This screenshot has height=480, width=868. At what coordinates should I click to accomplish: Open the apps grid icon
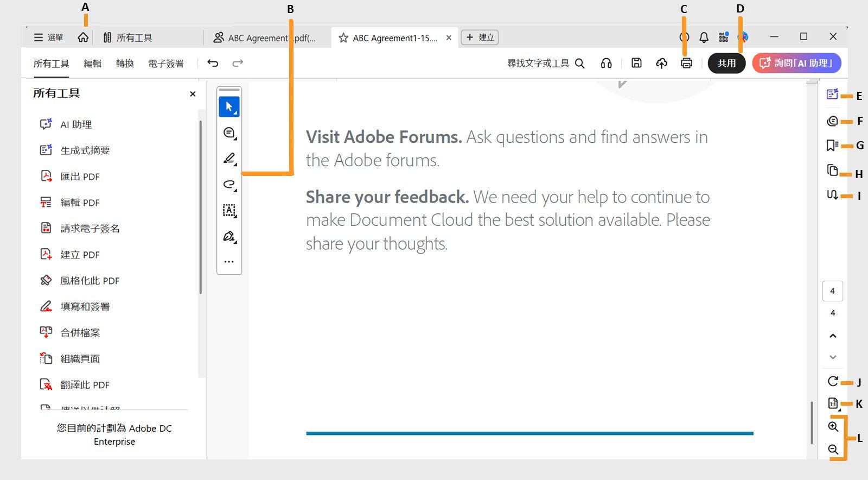723,37
